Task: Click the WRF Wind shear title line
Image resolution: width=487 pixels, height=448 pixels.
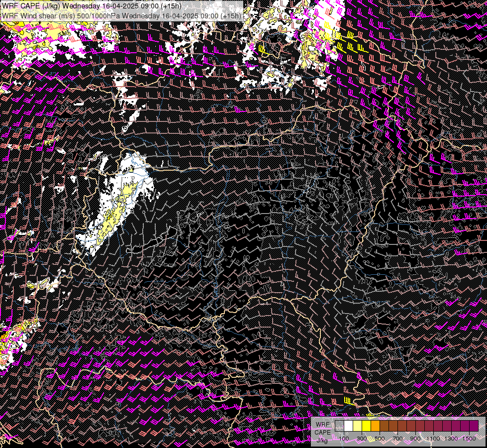Action: 121,16
